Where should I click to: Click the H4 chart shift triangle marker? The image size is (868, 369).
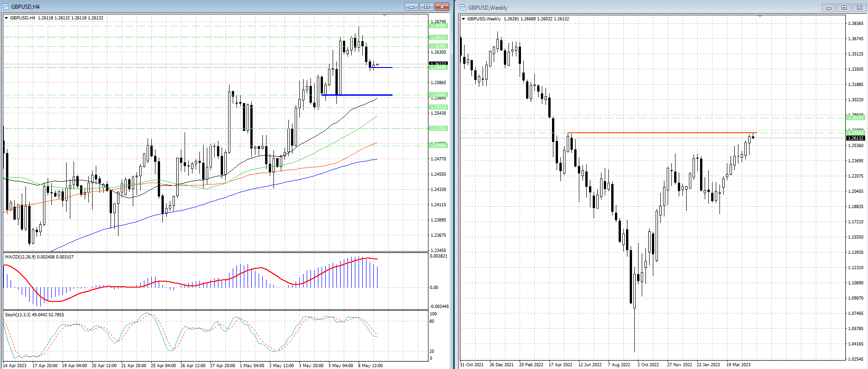pyautogui.click(x=384, y=16)
